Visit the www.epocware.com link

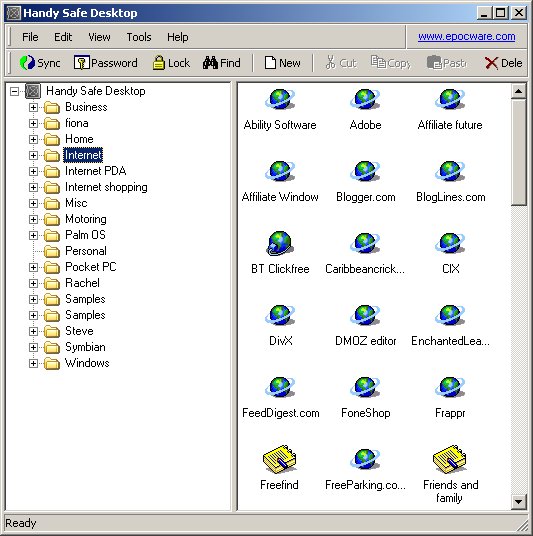(466, 36)
